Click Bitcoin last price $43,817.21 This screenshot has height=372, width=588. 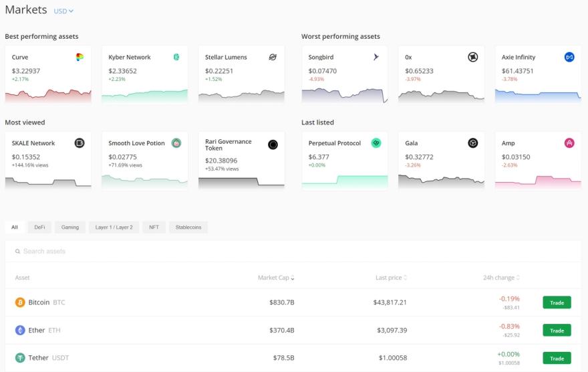tap(390, 302)
